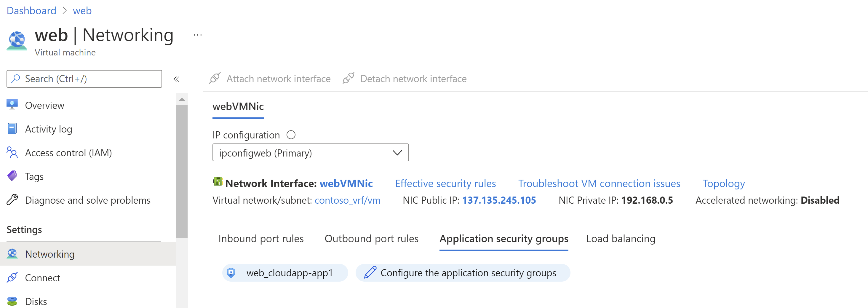The width and height of the screenshot is (868, 308).
Task: Navigate back via the Dashboard breadcrumb
Action: [31, 10]
